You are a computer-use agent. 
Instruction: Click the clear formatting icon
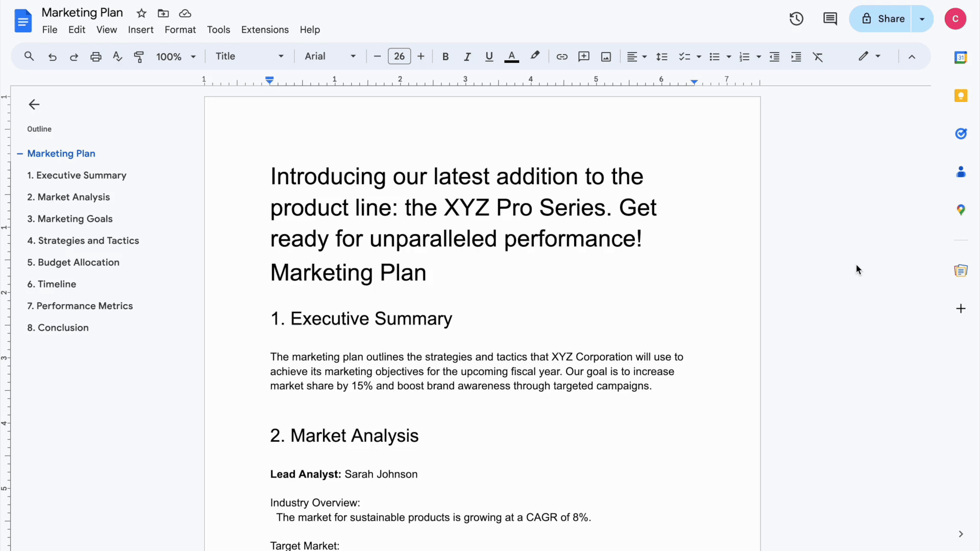(x=818, y=57)
